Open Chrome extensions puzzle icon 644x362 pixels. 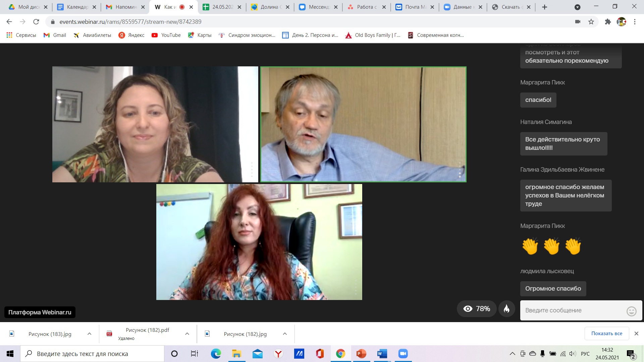click(608, 22)
